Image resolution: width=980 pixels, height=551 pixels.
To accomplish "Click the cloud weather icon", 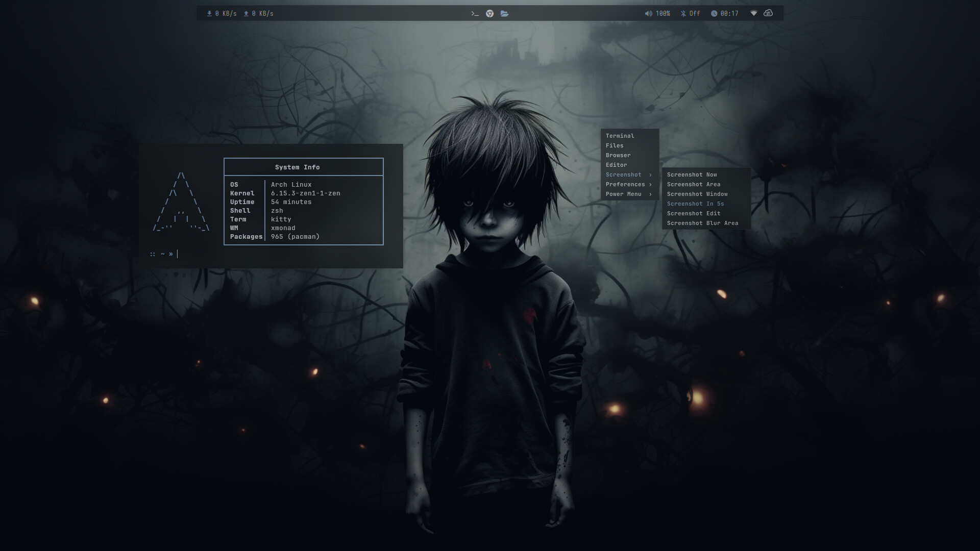I will pyautogui.click(x=768, y=13).
